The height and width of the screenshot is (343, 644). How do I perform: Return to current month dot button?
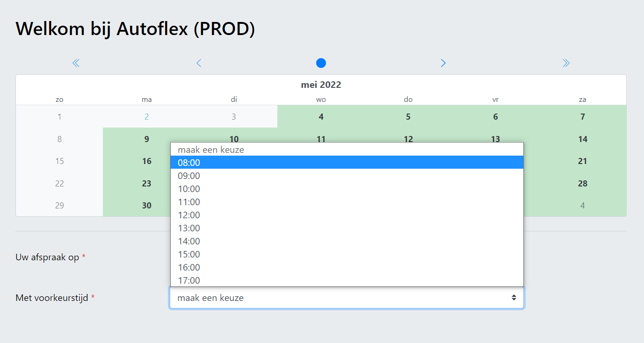click(321, 63)
